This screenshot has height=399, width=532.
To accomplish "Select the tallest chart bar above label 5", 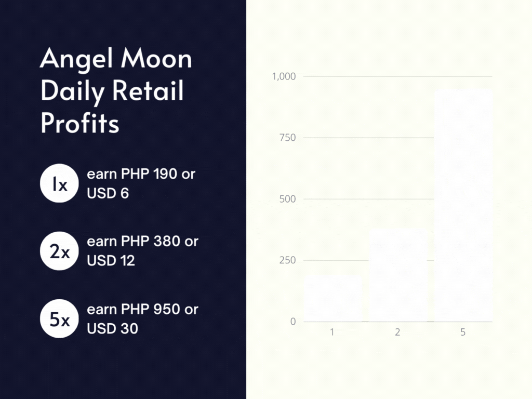I will [463, 205].
